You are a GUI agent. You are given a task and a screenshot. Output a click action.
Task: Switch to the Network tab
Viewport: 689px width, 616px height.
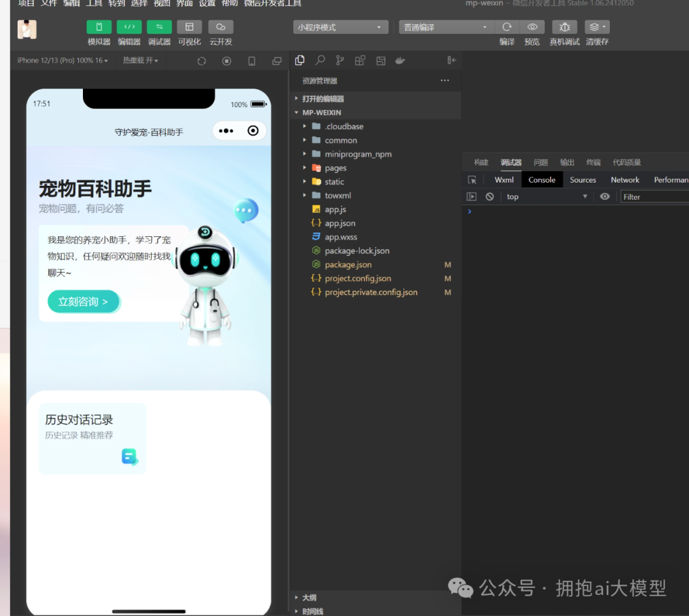tap(625, 180)
